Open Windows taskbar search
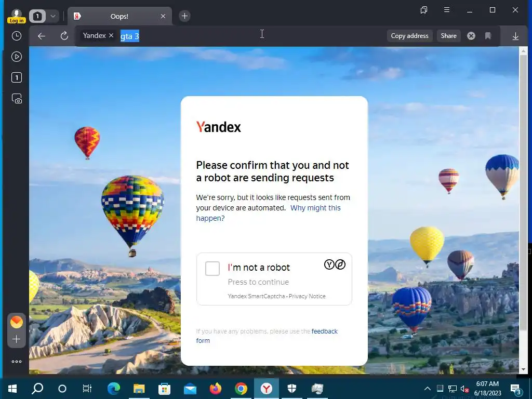This screenshot has width=532, height=399. 37,389
